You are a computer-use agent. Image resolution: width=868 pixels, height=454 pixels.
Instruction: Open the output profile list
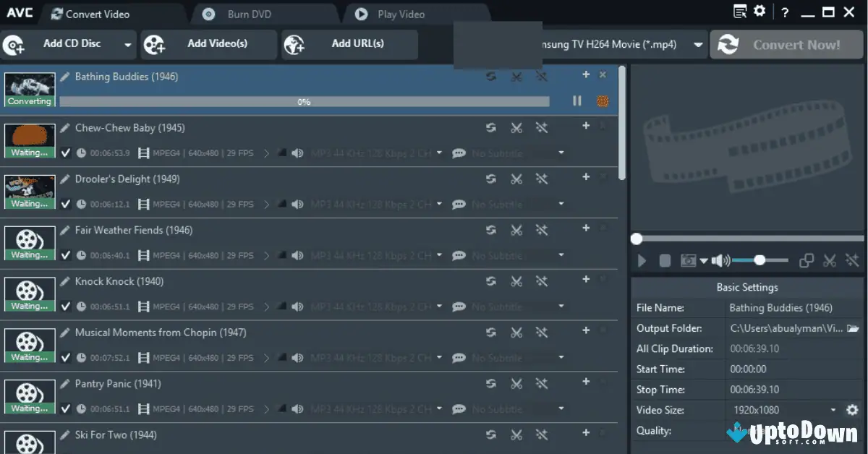tap(699, 44)
